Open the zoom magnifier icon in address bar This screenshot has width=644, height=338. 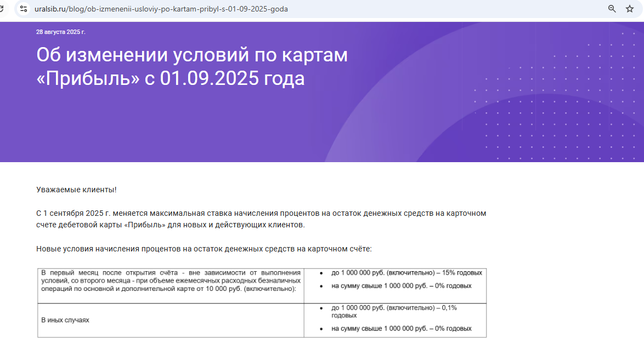tap(612, 9)
